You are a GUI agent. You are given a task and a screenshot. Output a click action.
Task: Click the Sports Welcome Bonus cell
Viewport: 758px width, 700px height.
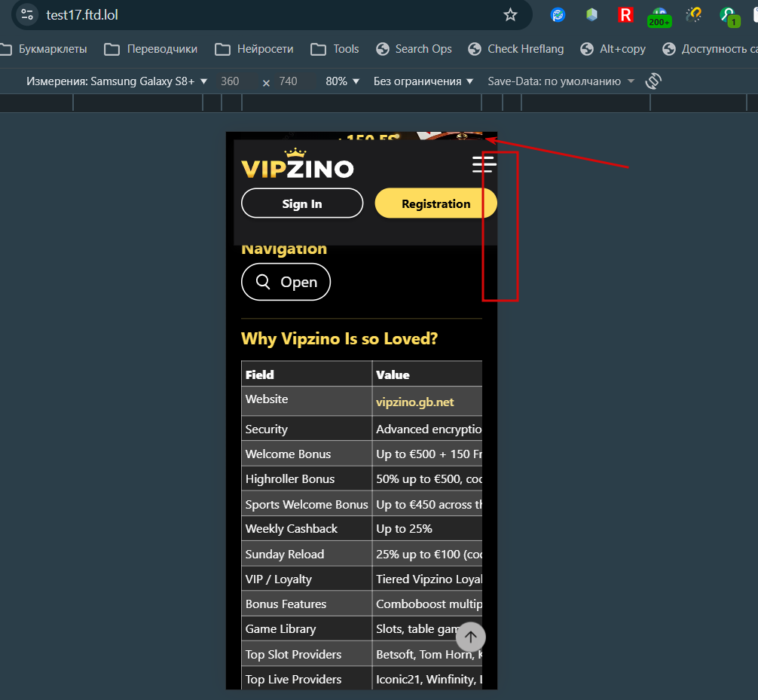(307, 504)
